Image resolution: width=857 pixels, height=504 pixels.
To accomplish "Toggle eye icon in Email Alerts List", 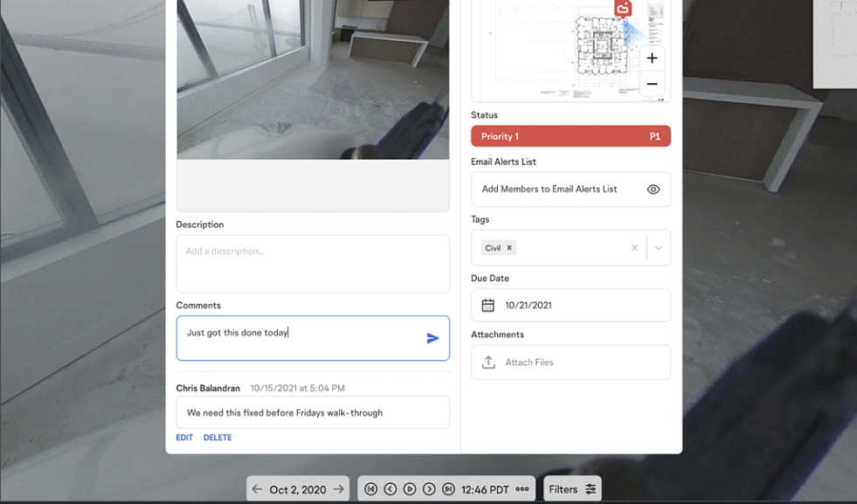I will 653,190.
